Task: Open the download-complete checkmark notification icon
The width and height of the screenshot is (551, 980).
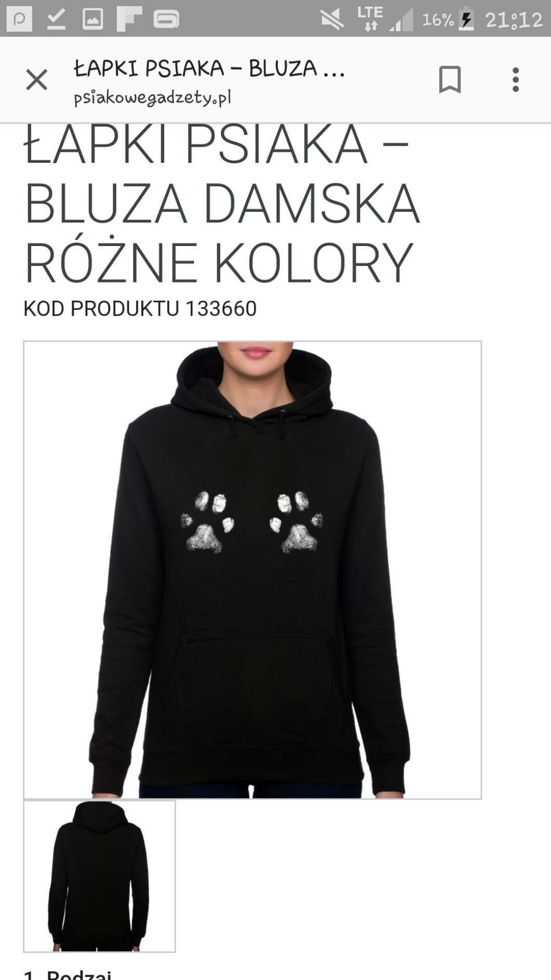Action: (x=56, y=19)
